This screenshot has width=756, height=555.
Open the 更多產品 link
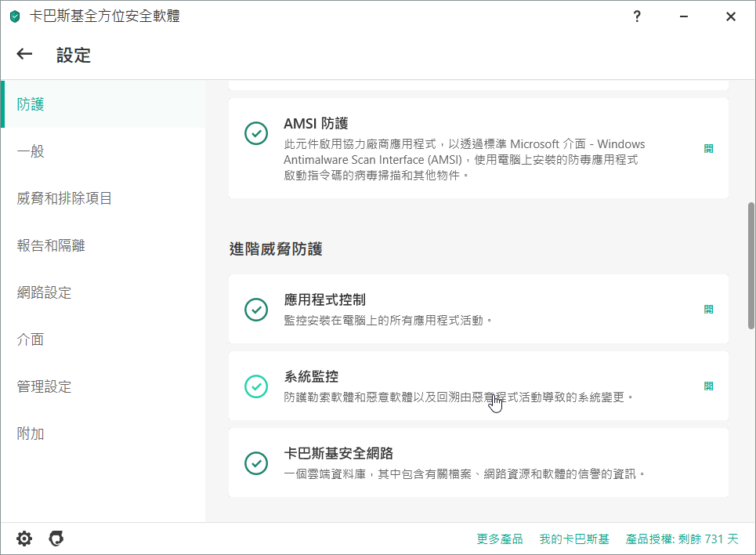500,539
